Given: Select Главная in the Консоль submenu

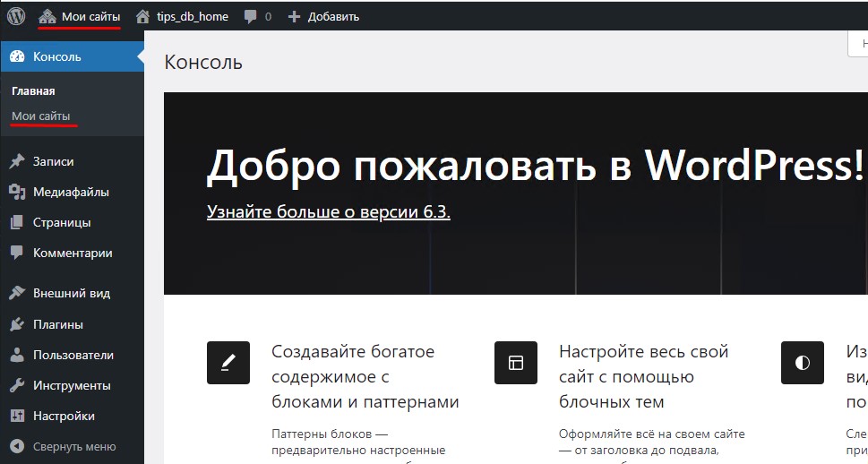Looking at the screenshot, I should pyautogui.click(x=33, y=91).
